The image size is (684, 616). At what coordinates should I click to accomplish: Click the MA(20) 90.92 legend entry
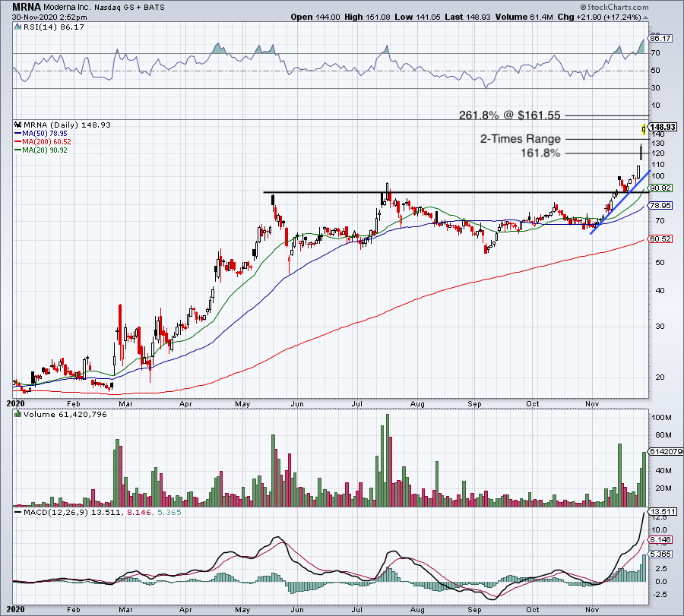[41, 150]
